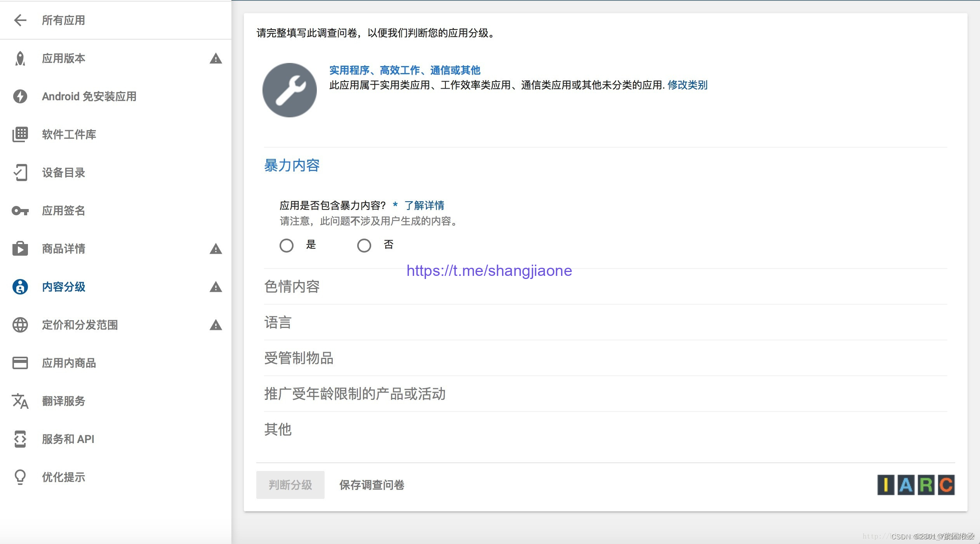The image size is (980, 544).
Task: Click the 保存调查问卷 button
Action: coord(372,485)
